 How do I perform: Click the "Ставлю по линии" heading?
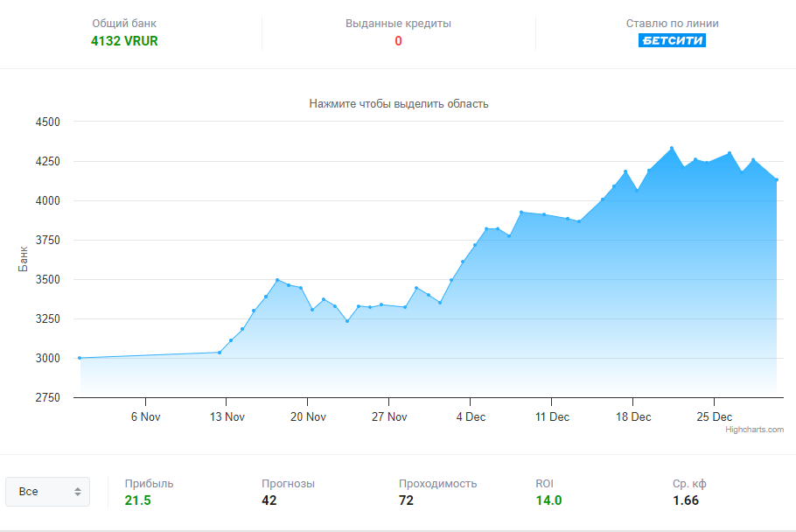(x=672, y=24)
